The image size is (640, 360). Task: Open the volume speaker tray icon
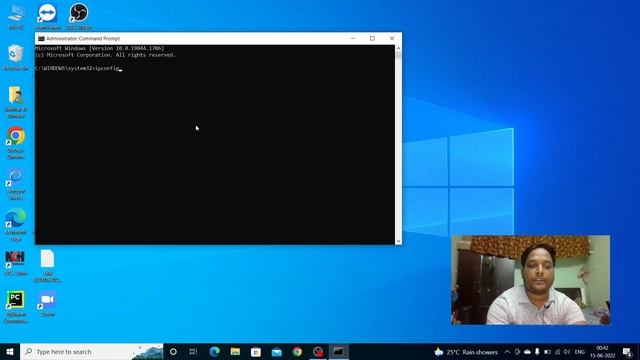click(567, 352)
